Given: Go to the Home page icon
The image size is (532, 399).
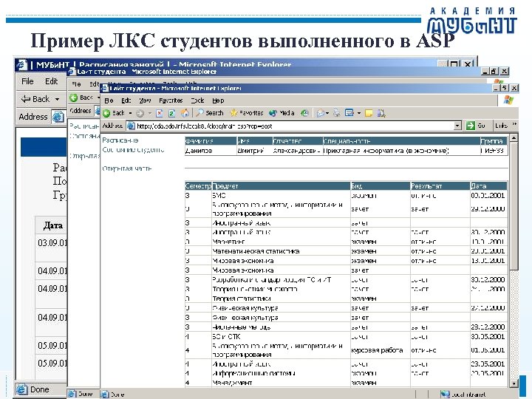Looking at the screenshot, I should [x=185, y=112].
